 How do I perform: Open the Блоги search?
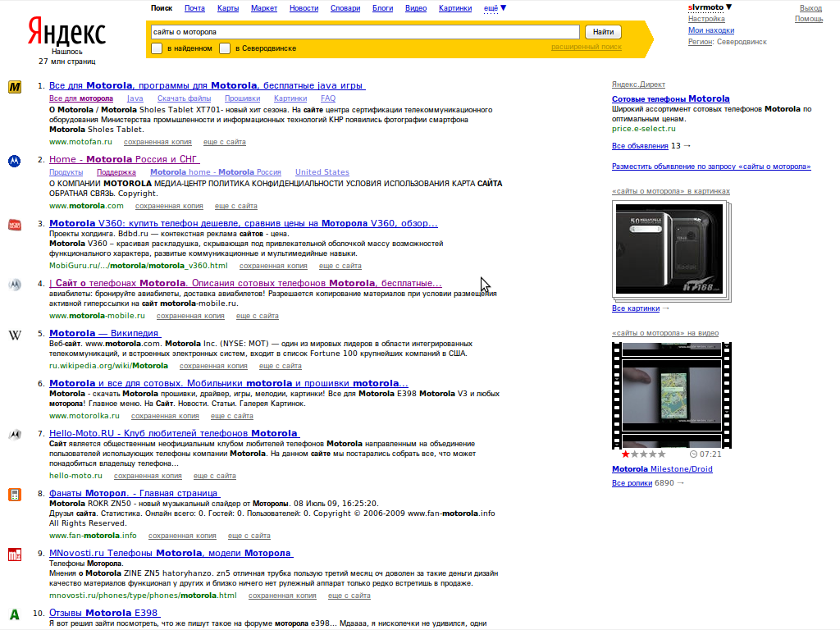(382, 8)
